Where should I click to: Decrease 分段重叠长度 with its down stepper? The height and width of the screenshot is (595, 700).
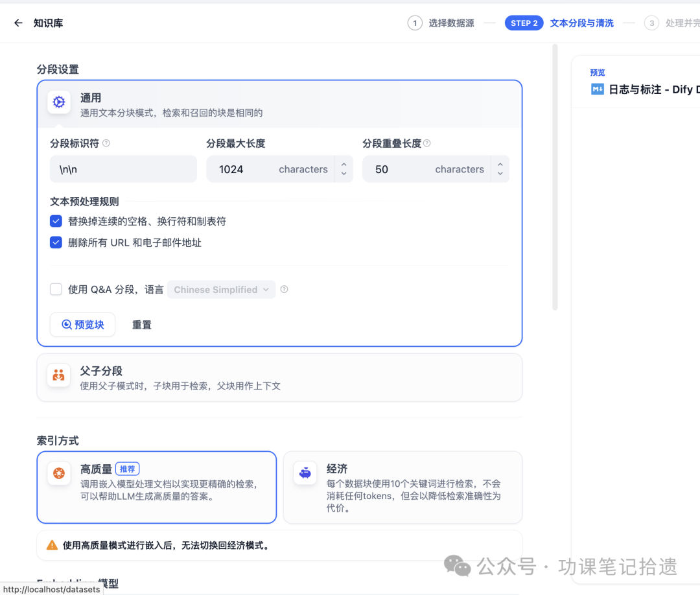pyautogui.click(x=500, y=173)
